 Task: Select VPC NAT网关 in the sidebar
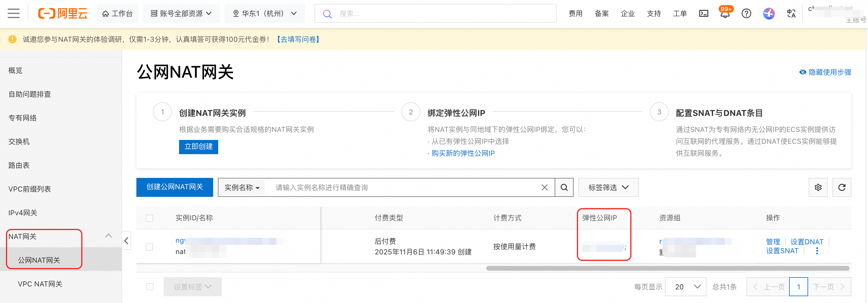[x=40, y=284]
